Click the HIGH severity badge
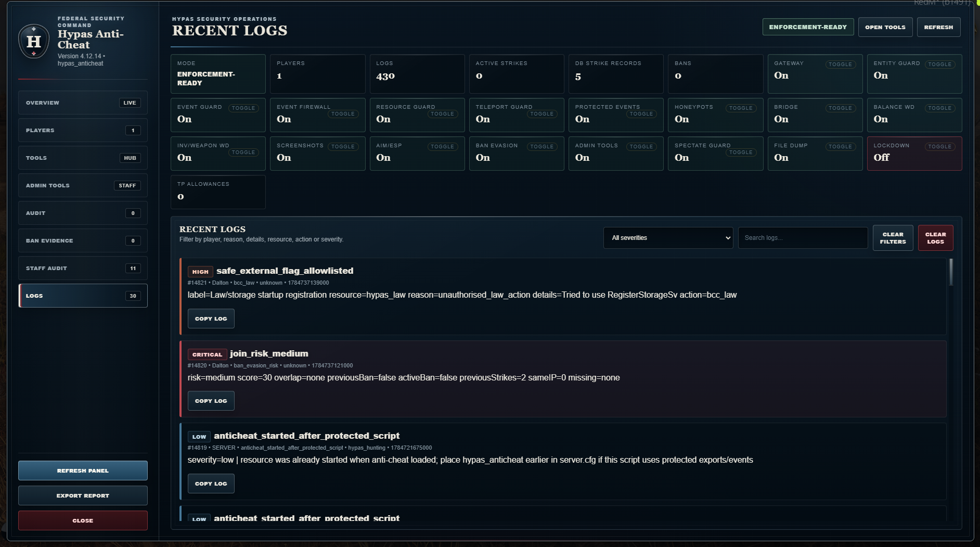Screen dimensions: 980x547 (200, 272)
